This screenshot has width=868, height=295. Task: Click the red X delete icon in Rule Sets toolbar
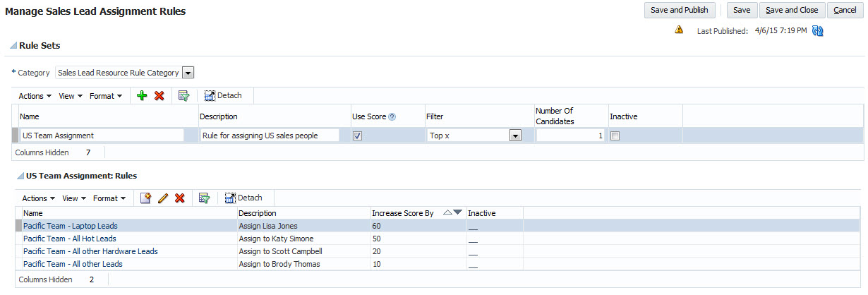point(159,96)
